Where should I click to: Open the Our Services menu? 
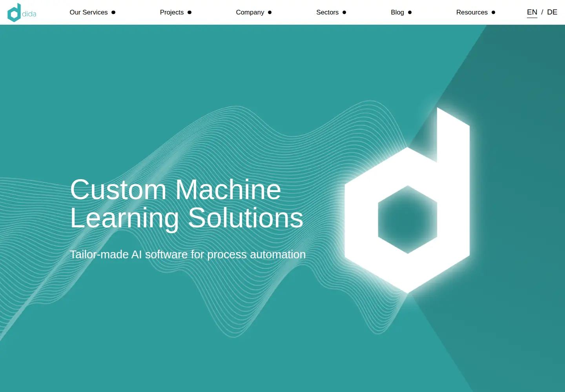pos(89,12)
